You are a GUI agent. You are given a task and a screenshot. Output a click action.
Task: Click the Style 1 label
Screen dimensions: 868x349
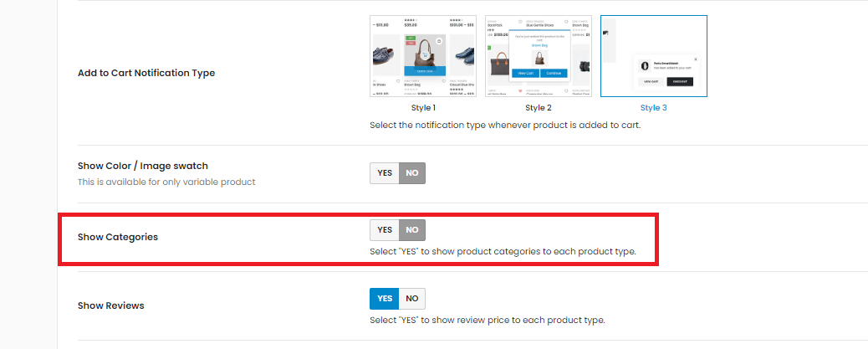(x=423, y=107)
